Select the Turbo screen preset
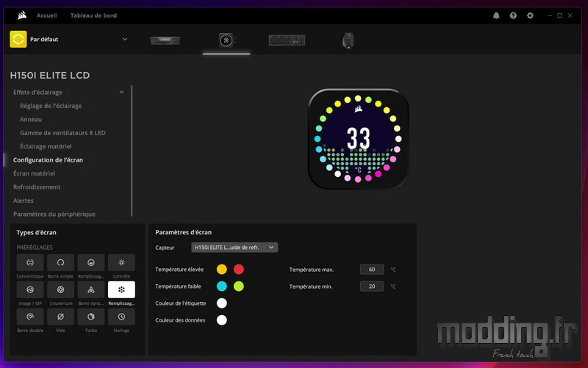588x368 pixels. pos(90,317)
